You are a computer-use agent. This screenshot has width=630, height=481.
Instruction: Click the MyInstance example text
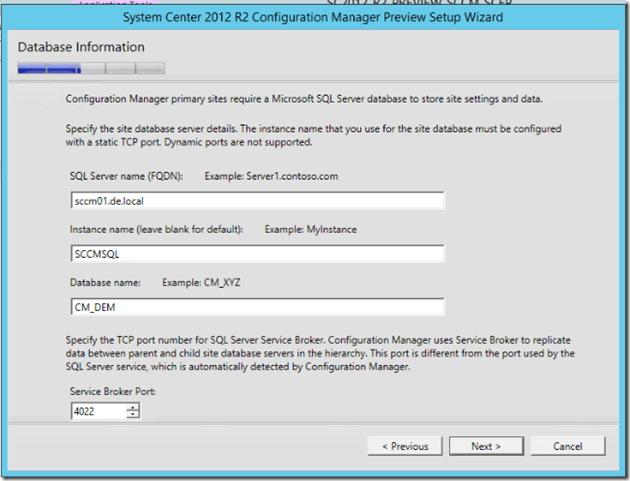pos(311,229)
